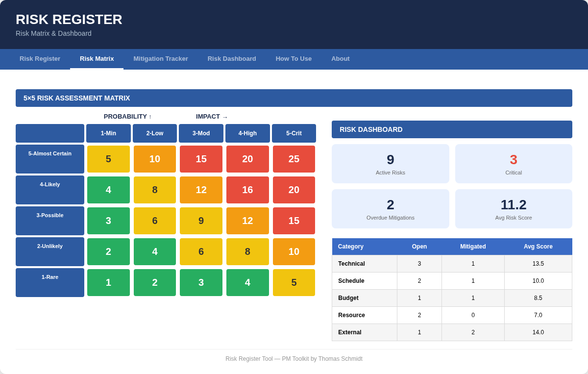The height and width of the screenshot is (374, 588).
Task: Click the Avg Risk Score card
Action: 514,209
